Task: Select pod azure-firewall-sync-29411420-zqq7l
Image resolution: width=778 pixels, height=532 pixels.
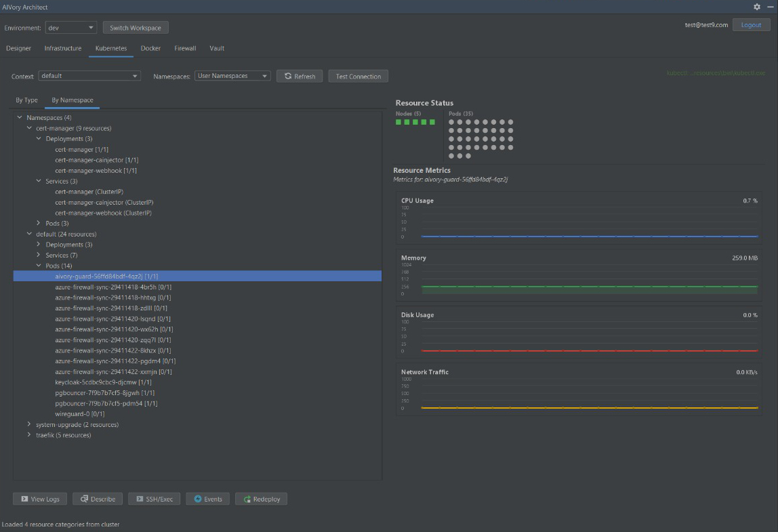Action: click(113, 340)
